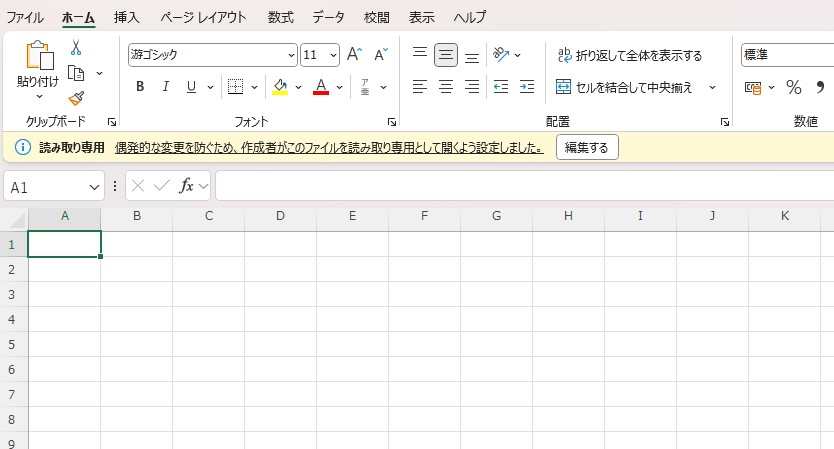Switch to the 数式 (Formulas) tab
This screenshot has height=449, width=834.
coord(281,18)
